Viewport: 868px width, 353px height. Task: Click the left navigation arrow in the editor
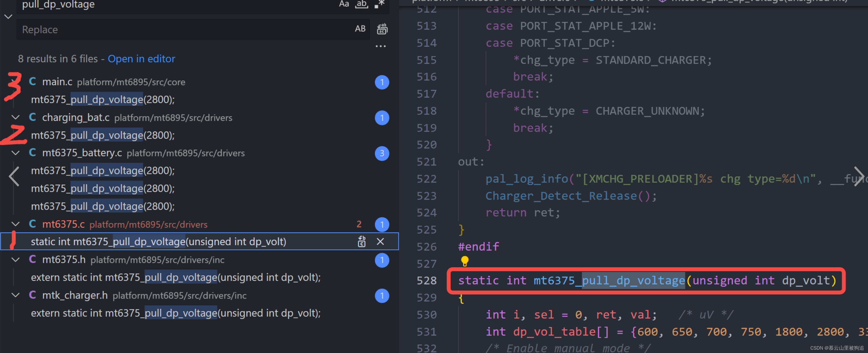[13, 176]
